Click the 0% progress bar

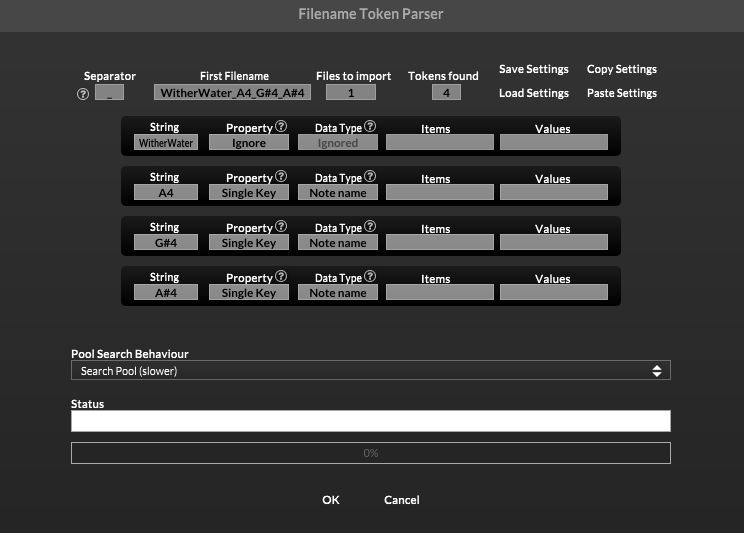tap(370, 453)
